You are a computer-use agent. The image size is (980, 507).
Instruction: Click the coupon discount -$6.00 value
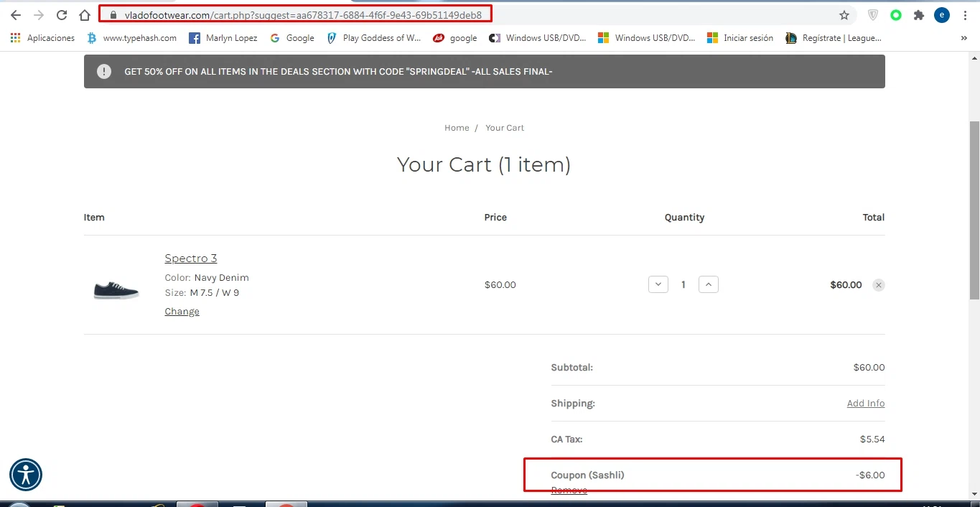pyautogui.click(x=870, y=475)
